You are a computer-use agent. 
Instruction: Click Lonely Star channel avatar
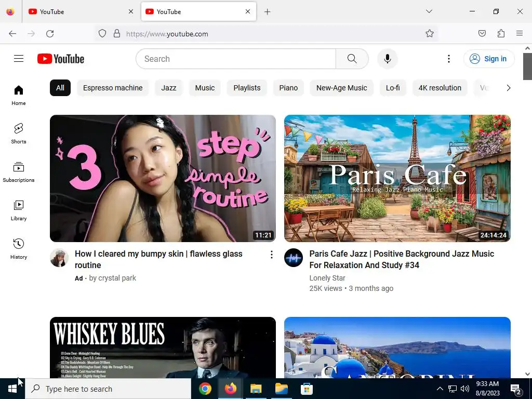click(294, 258)
